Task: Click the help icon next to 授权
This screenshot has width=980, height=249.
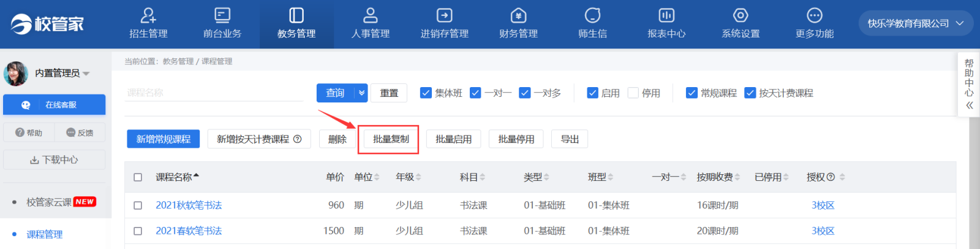Action: point(831,177)
